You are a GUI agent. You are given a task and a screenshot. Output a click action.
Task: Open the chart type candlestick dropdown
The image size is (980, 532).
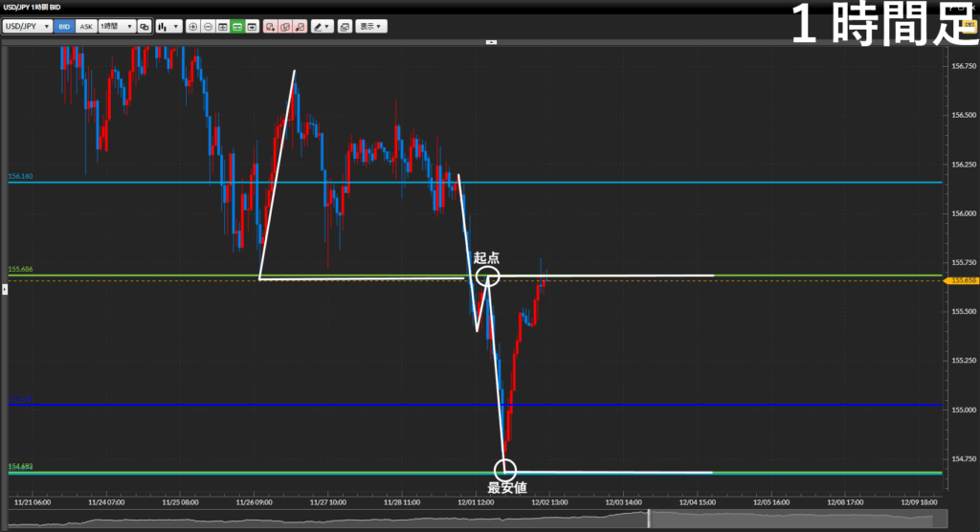tap(167, 27)
